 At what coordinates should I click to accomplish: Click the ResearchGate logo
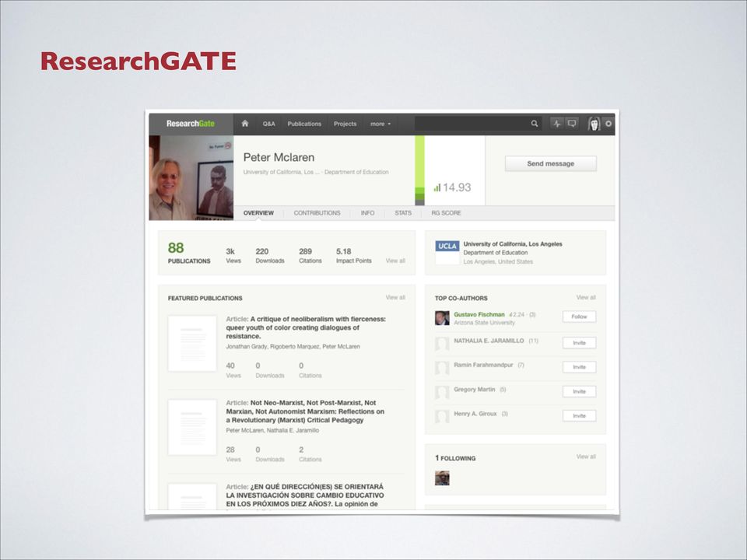(x=190, y=124)
